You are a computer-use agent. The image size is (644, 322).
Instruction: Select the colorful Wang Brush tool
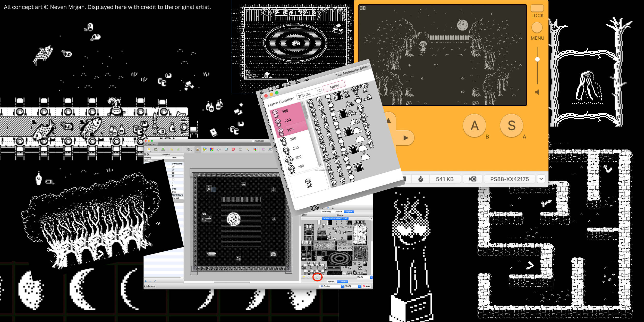(x=212, y=149)
